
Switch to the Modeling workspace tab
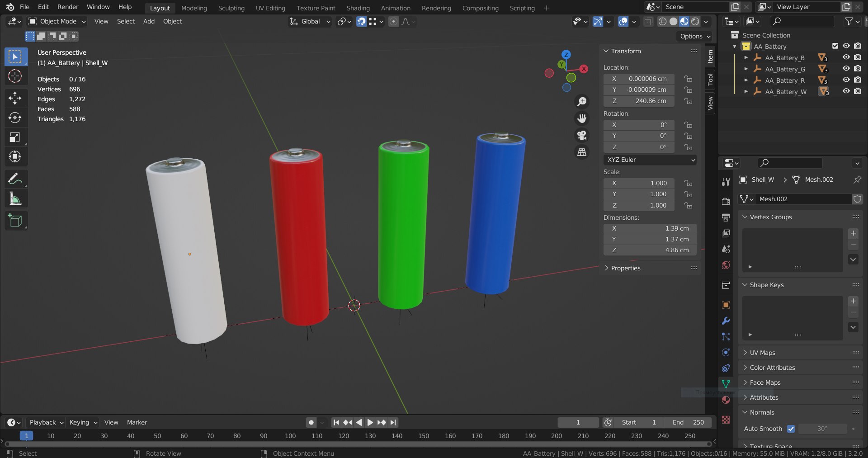click(194, 8)
